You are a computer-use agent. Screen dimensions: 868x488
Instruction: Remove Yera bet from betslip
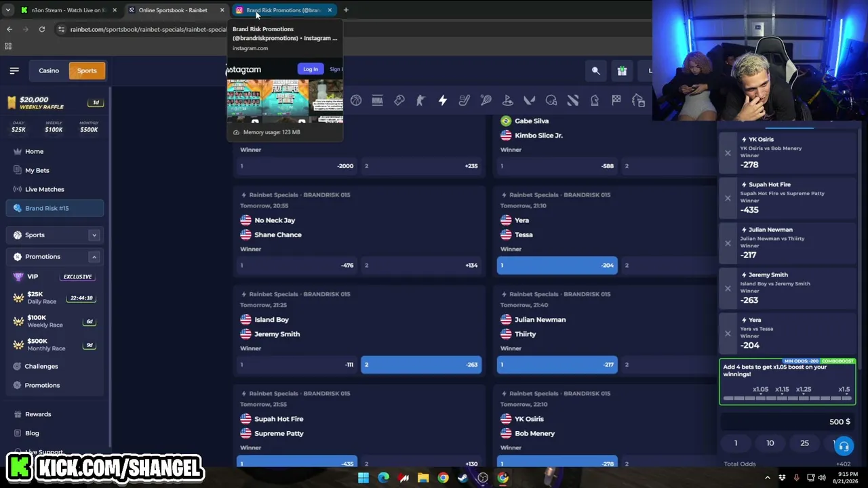(728, 333)
